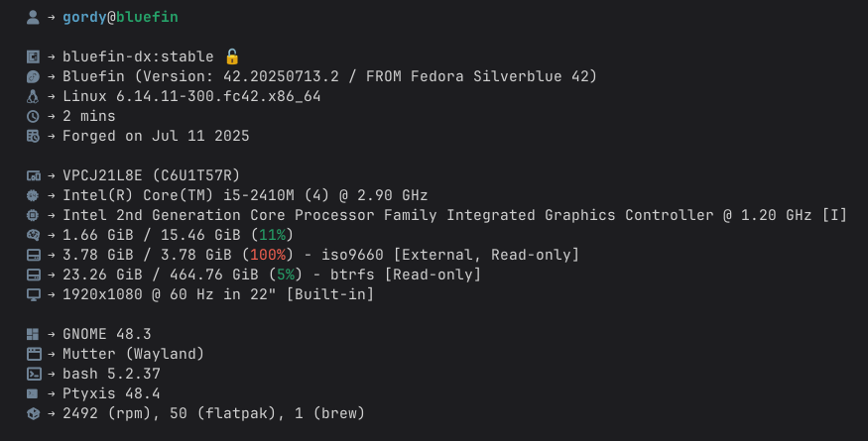Screen dimensions: 868x441
Task: Click the memory icon beside 1.66 GiB
Action: pos(33,235)
